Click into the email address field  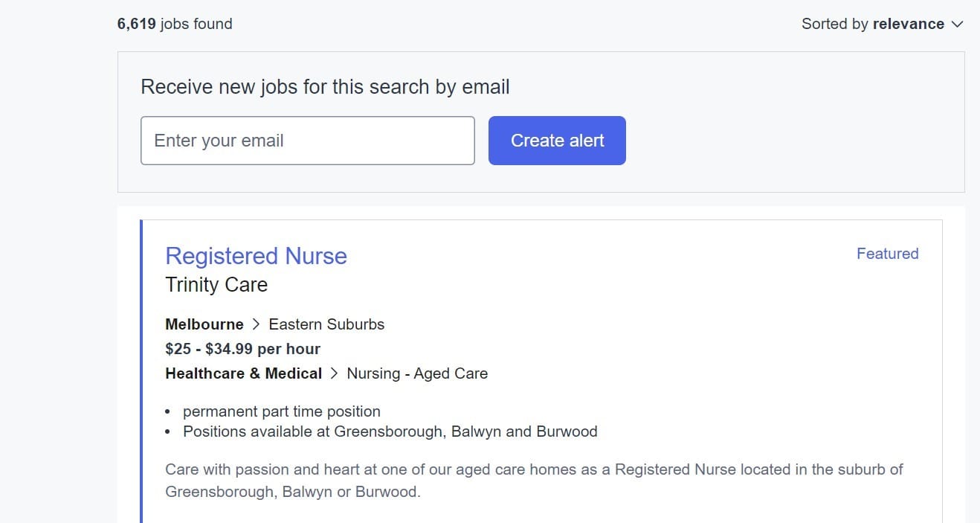(308, 140)
